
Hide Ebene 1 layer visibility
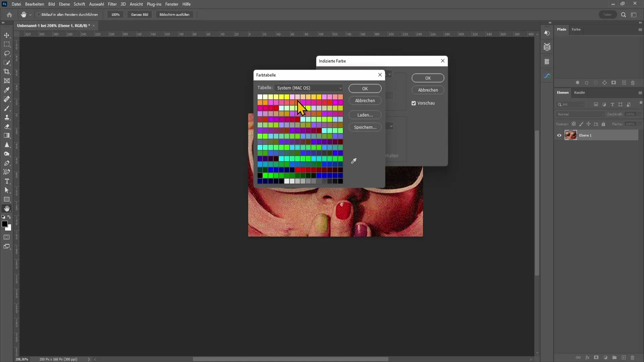pos(559,135)
